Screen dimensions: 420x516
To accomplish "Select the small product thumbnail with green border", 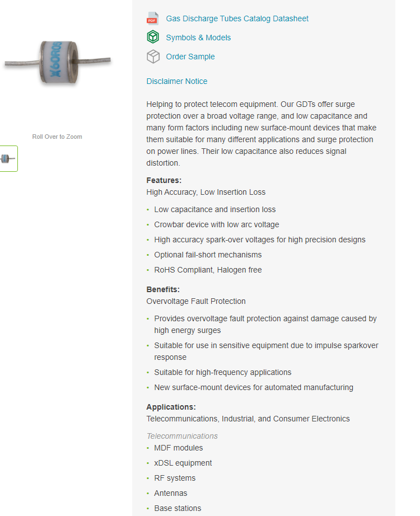I will (x=8, y=158).
